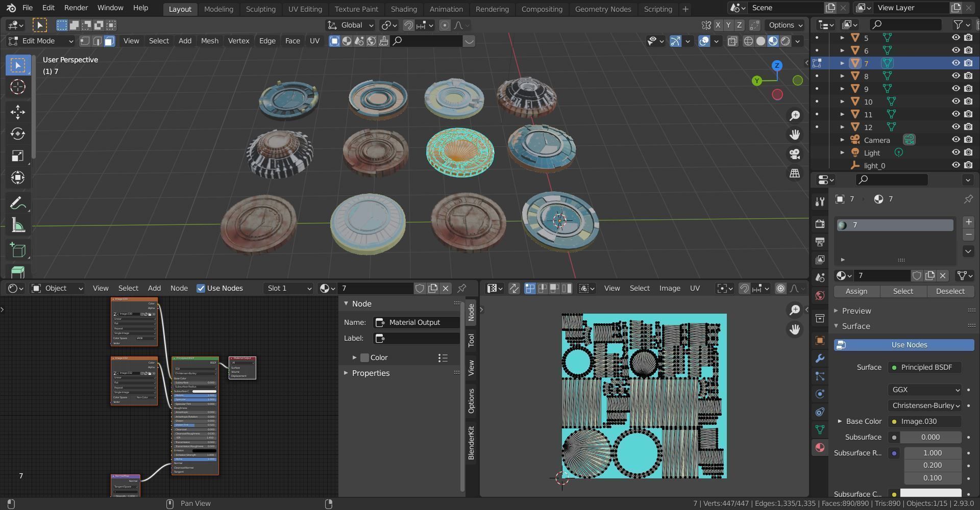Click the add material slot plus button
The height and width of the screenshot is (510, 980).
(x=968, y=222)
